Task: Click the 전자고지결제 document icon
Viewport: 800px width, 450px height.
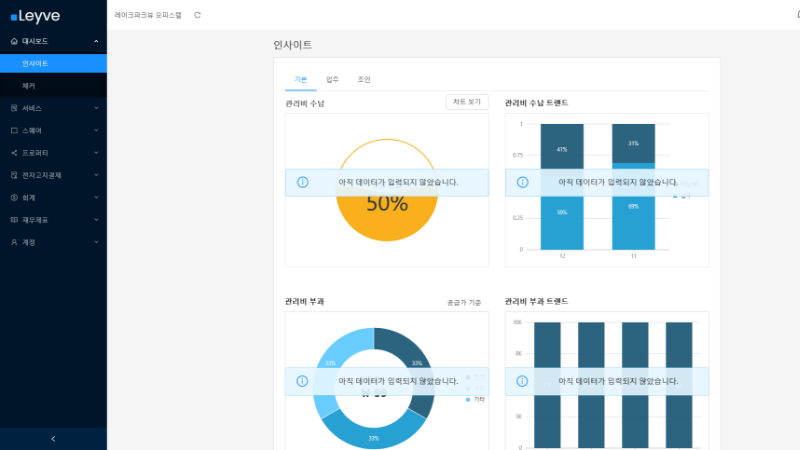Action: (x=14, y=175)
